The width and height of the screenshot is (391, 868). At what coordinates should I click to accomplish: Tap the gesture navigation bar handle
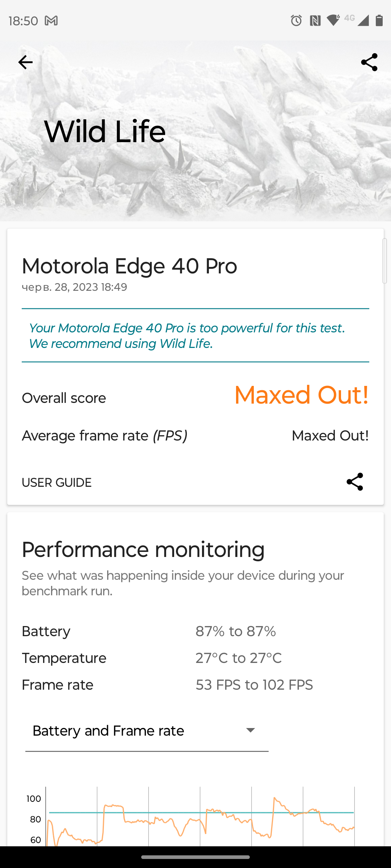pyautogui.click(x=195, y=857)
